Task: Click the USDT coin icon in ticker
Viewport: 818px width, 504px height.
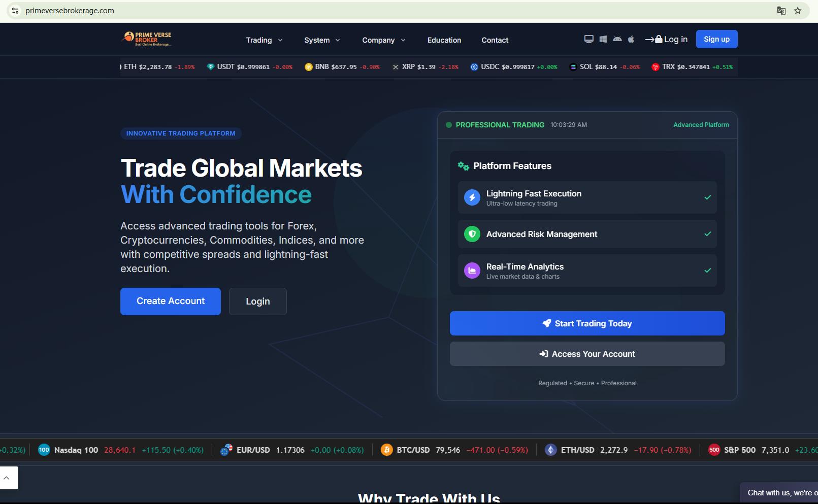Action: pos(211,67)
